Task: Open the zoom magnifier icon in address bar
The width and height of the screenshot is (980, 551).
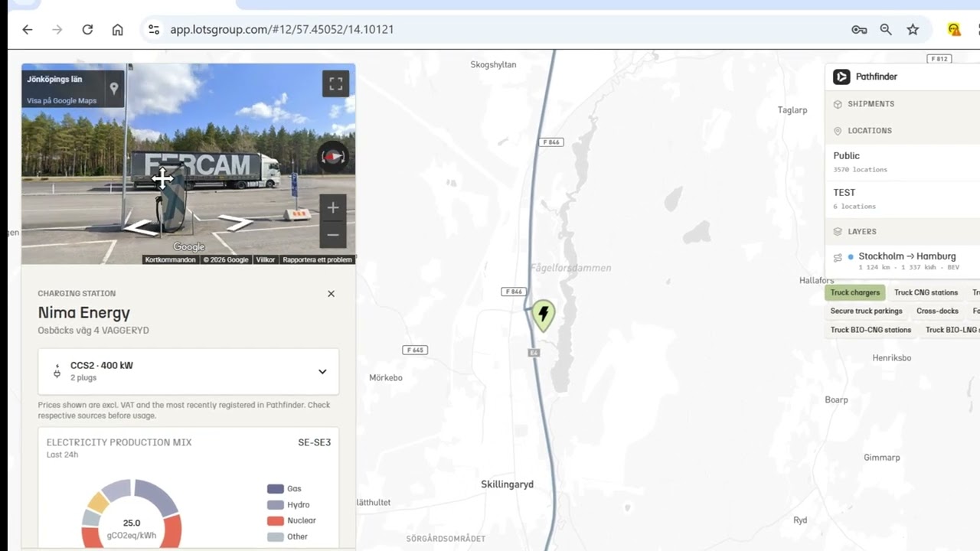Action: (886, 30)
